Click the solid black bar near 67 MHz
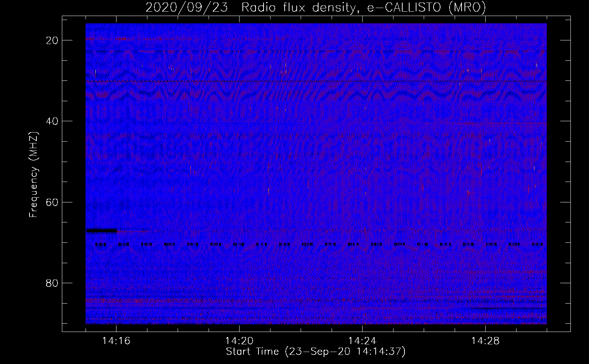The width and height of the screenshot is (589, 364). click(x=102, y=230)
